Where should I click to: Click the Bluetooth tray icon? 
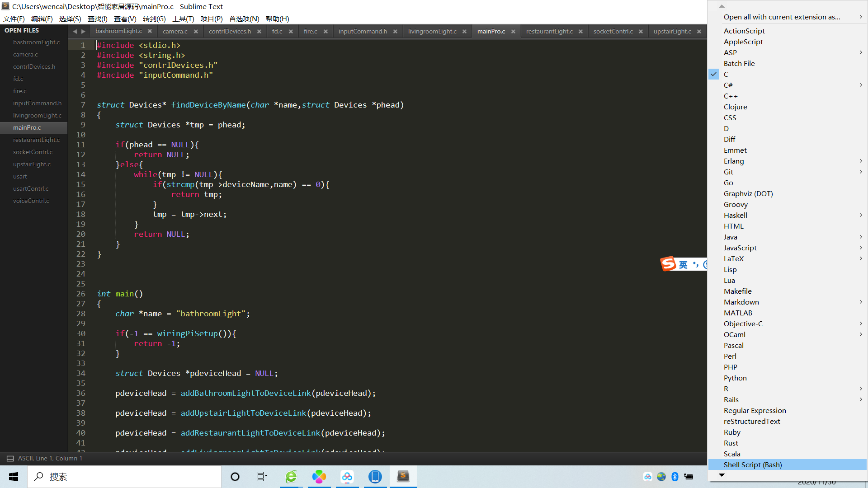[675, 477]
